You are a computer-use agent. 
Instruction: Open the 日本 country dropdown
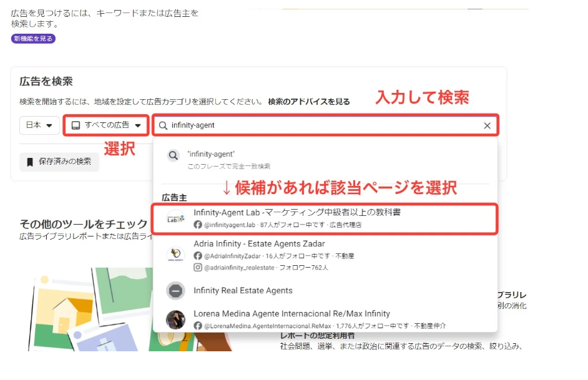tap(39, 125)
